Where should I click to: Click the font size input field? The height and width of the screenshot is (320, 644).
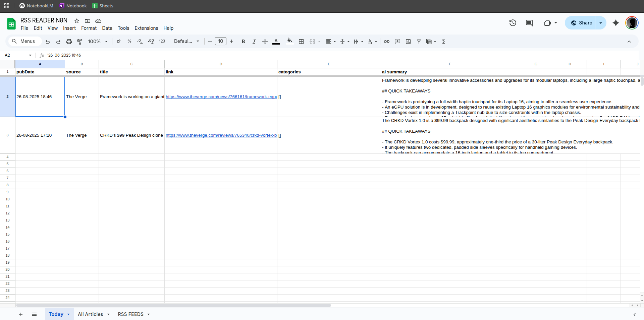pyautogui.click(x=220, y=41)
